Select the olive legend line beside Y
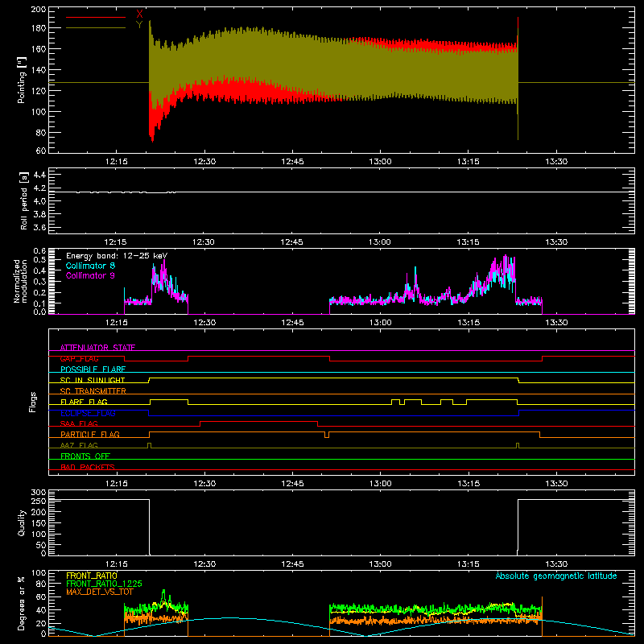644x644 pixels. [96, 27]
